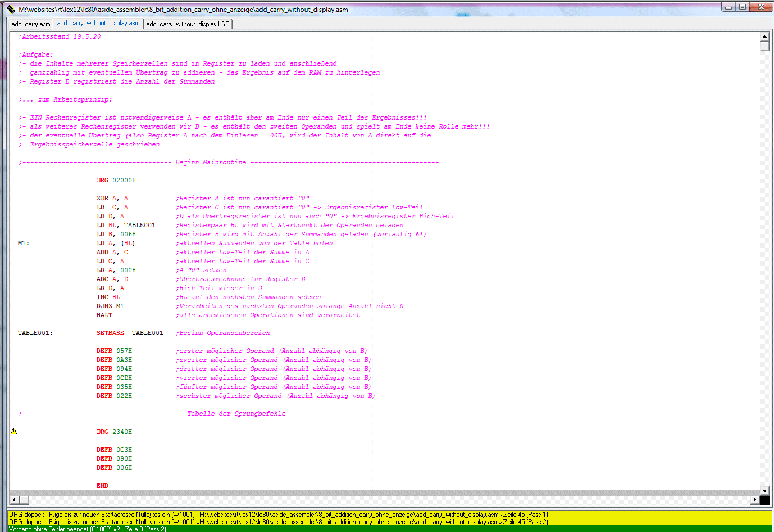Maximize the assembler editor window

(x=743, y=7)
